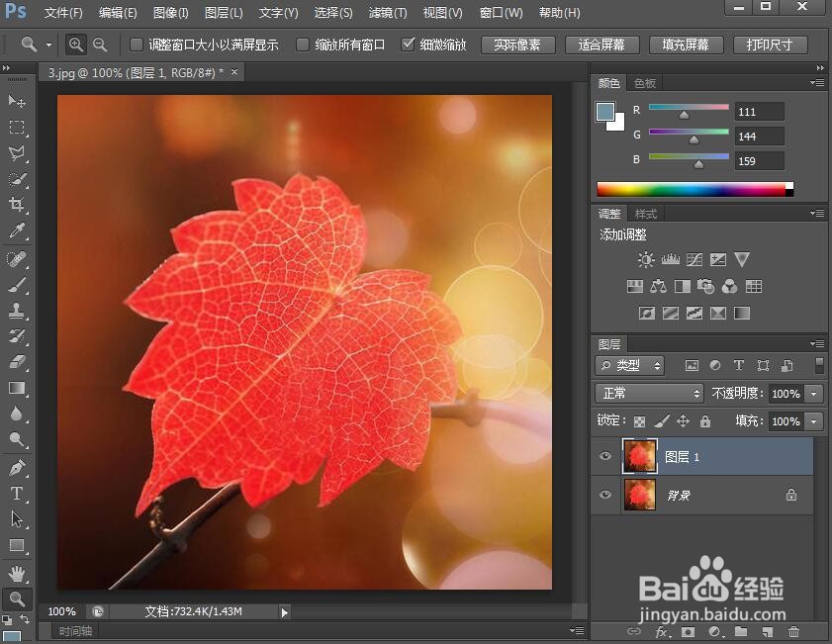Image resolution: width=832 pixels, height=644 pixels.
Task: Select the Horizontal Type tool
Action: tap(17, 494)
